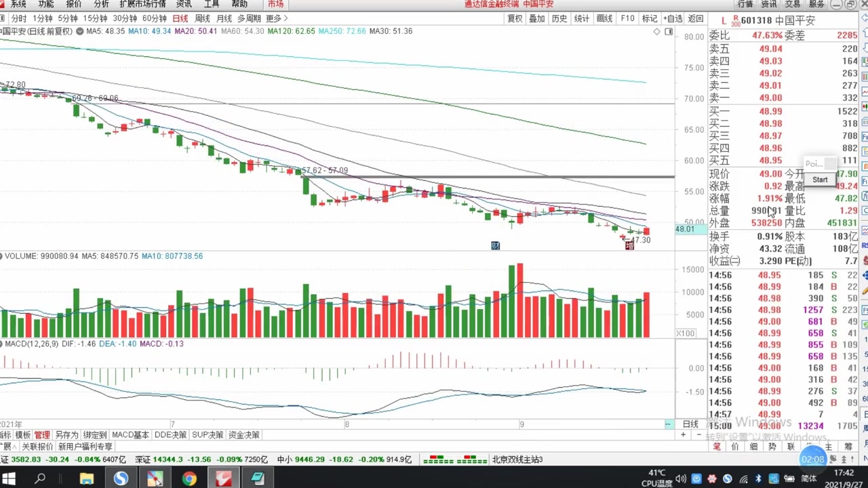Add stock via +自选 button
The image size is (868, 488).
(x=672, y=18)
